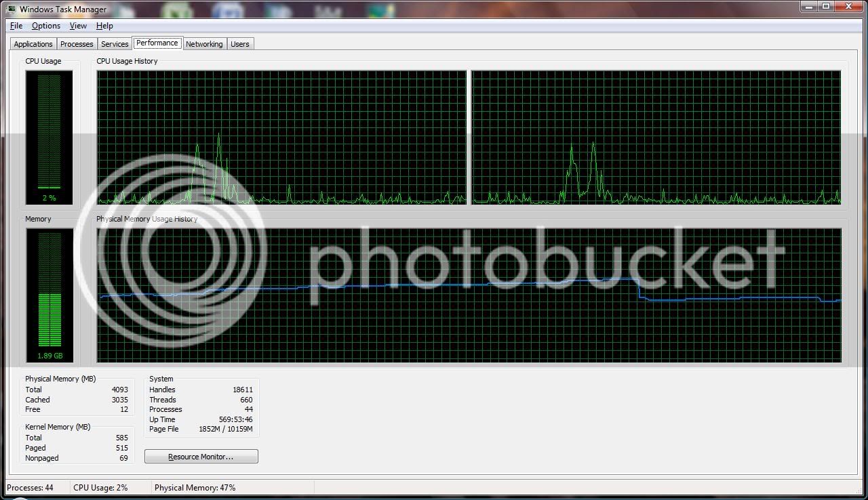Click the Nonpaged value 69
This screenshot has width=868, height=500.
click(x=123, y=458)
